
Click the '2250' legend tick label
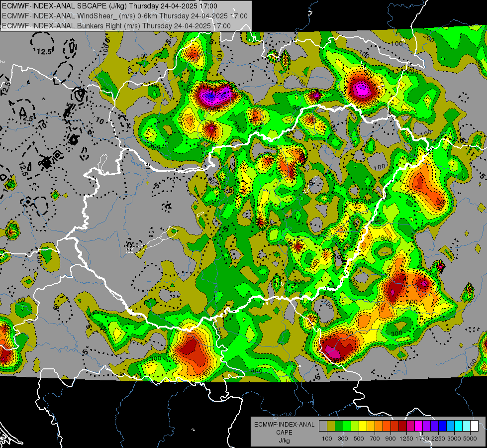tap(438, 439)
